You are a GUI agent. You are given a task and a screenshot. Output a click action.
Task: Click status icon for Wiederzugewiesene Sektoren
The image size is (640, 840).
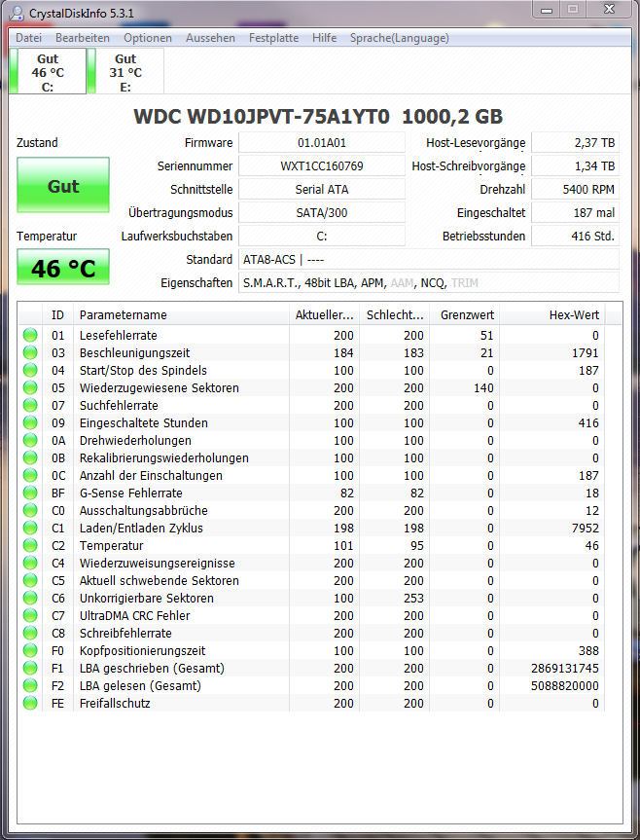click(30, 387)
